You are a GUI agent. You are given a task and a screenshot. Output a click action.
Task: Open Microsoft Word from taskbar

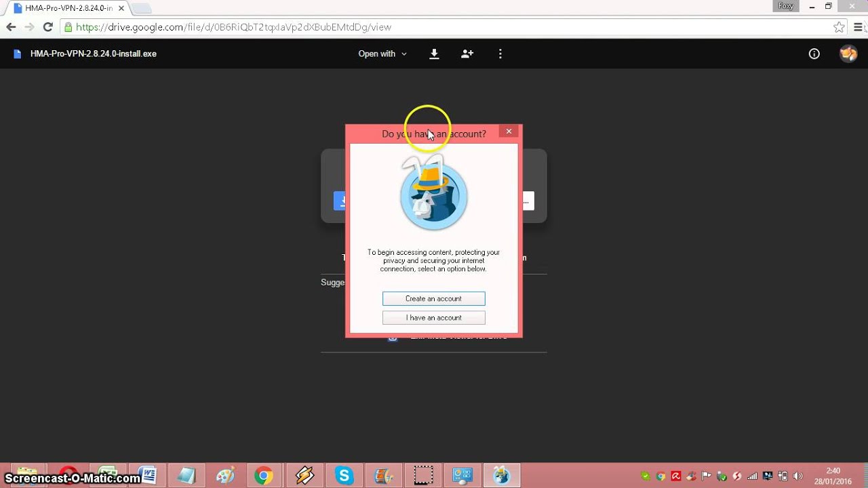click(x=146, y=476)
